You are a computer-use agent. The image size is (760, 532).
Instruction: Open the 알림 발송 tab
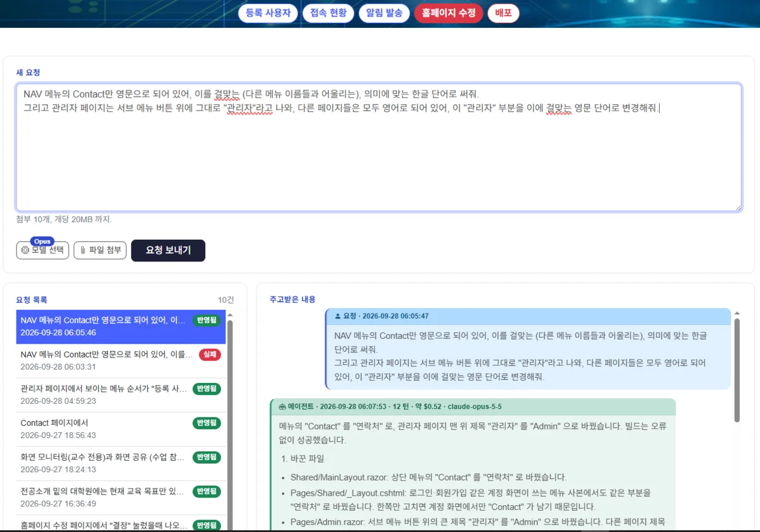tap(384, 13)
